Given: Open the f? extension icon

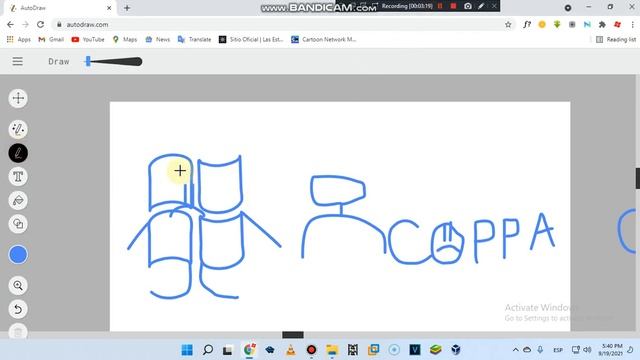Looking at the screenshot, I should pyautogui.click(x=527, y=24).
